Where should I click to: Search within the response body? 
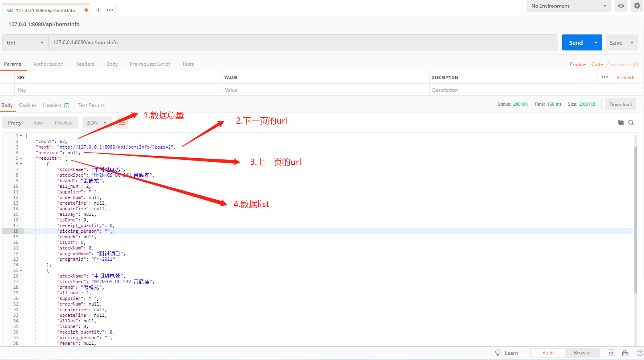pos(631,123)
